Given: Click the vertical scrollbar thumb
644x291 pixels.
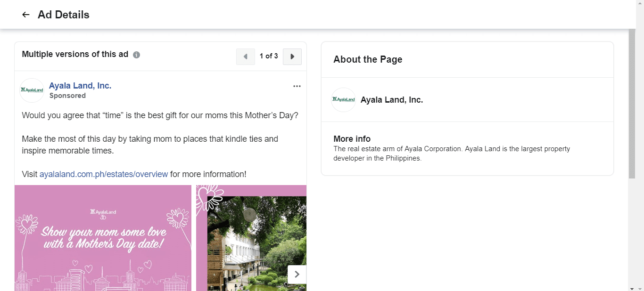Looking at the screenshot, I should point(632,104).
